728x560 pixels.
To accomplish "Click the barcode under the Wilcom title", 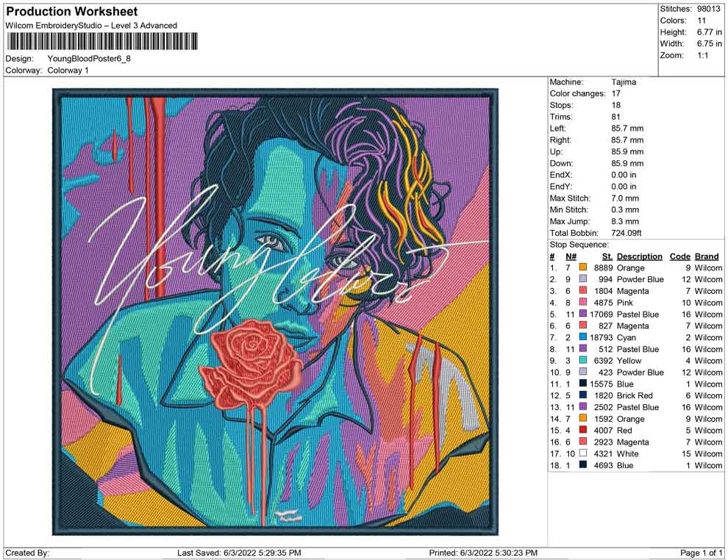I will (x=101, y=41).
